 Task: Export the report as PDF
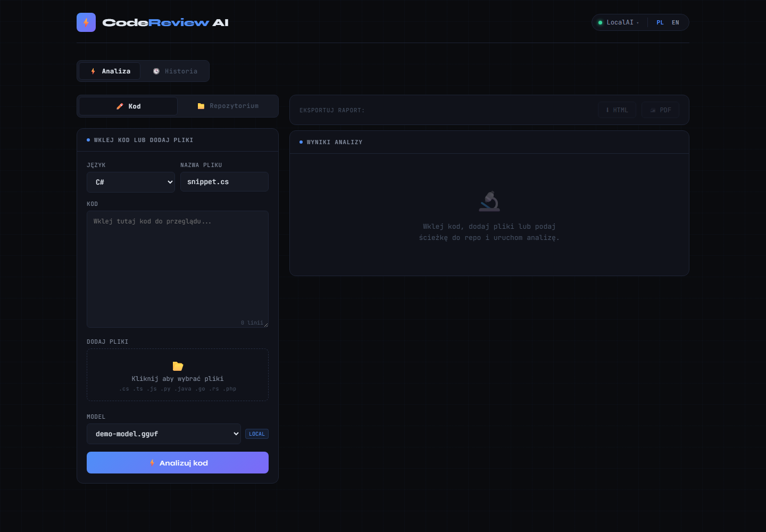[660, 110]
